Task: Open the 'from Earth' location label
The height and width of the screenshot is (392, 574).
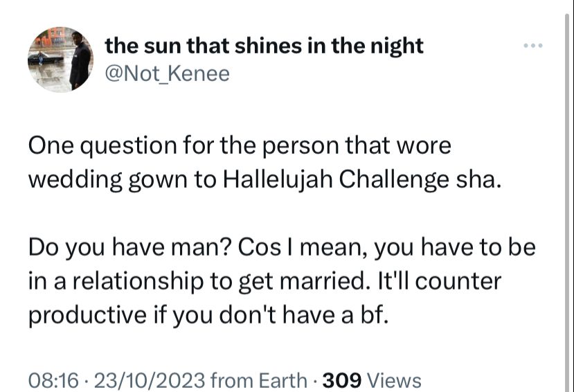Action: click(x=259, y=381)
